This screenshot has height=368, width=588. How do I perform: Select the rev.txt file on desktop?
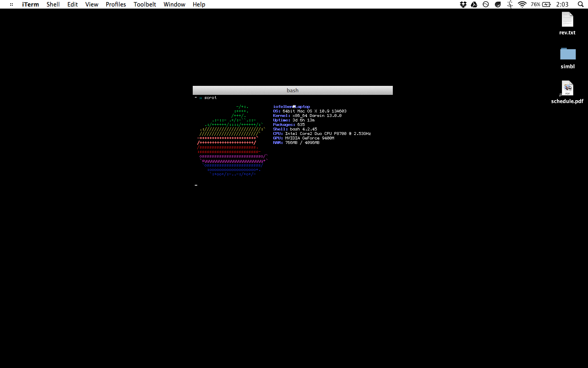[567, 23]
